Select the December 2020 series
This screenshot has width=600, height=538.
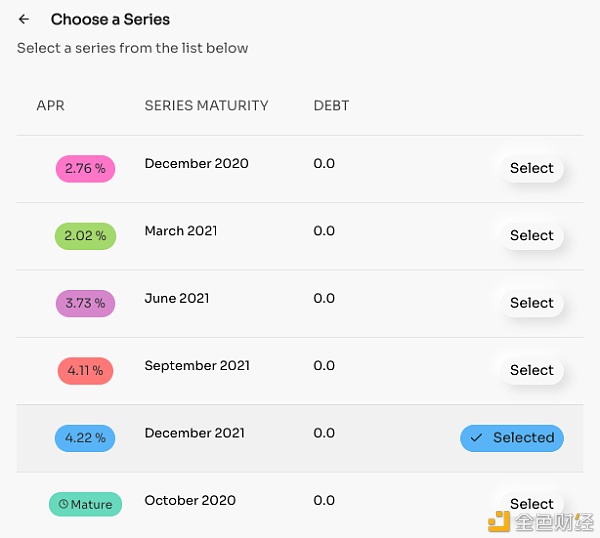click(532, 168)
